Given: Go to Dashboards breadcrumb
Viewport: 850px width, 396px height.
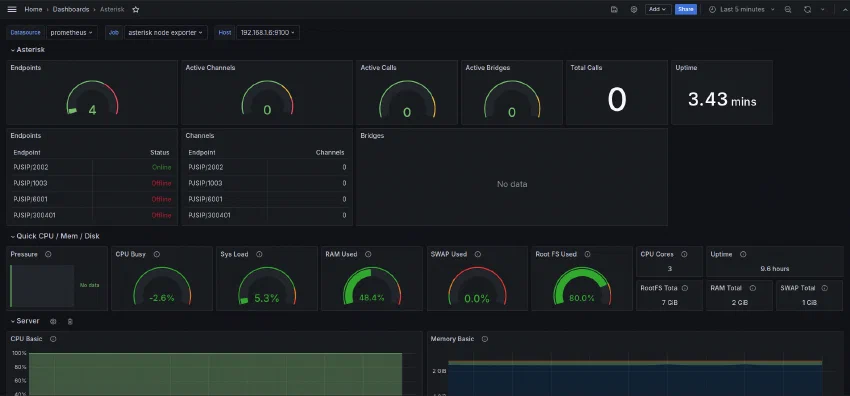Looking at the screenshot, I should (70, 10).
